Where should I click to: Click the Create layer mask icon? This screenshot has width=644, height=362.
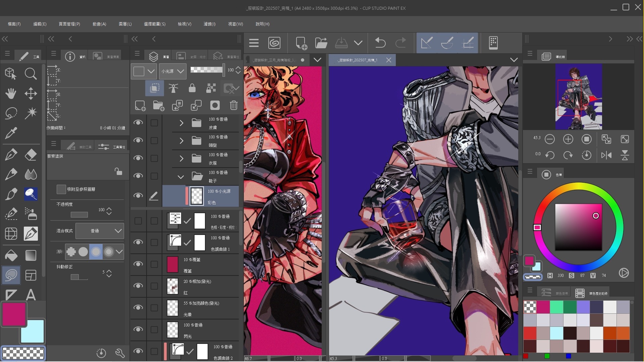(x=215, y=106)
